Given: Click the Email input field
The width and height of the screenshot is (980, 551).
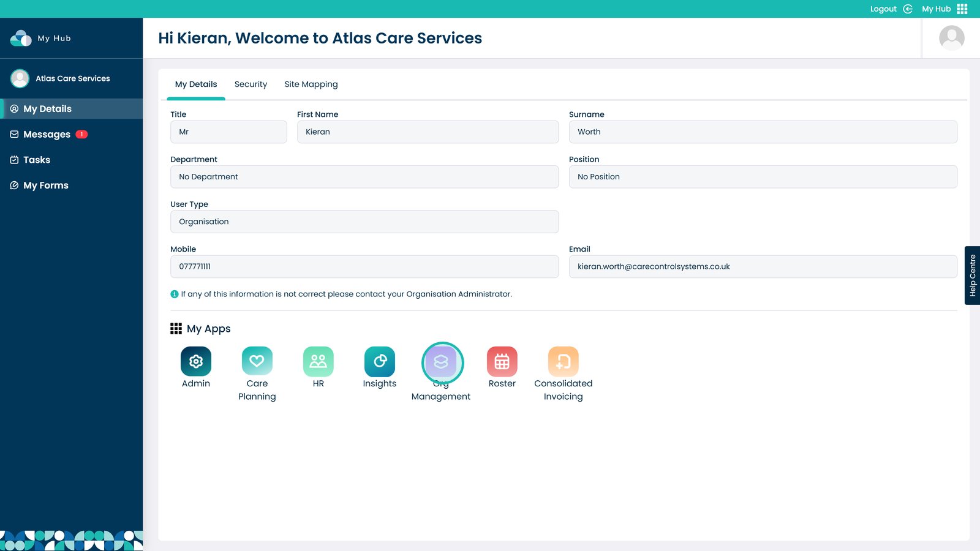Looking at the screenshot, I should click(x=763, y=267).
